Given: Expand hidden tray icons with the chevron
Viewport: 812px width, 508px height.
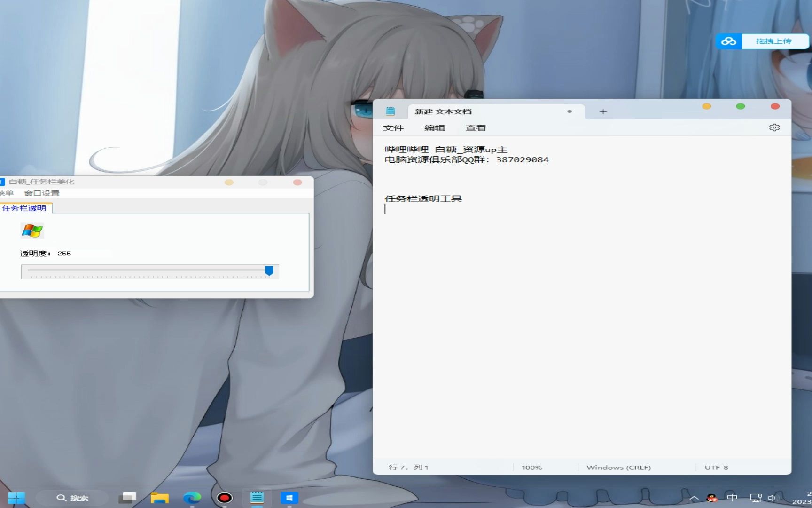Looking at the screenshot, I should click(x=694, y=498).
